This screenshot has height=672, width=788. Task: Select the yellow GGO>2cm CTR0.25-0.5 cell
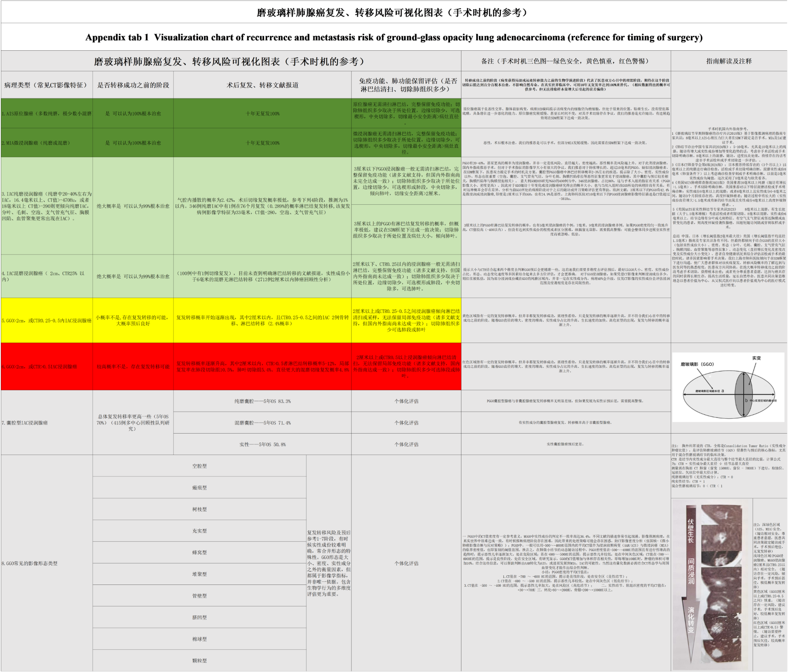pyautogui.click(x=46, y=320)
